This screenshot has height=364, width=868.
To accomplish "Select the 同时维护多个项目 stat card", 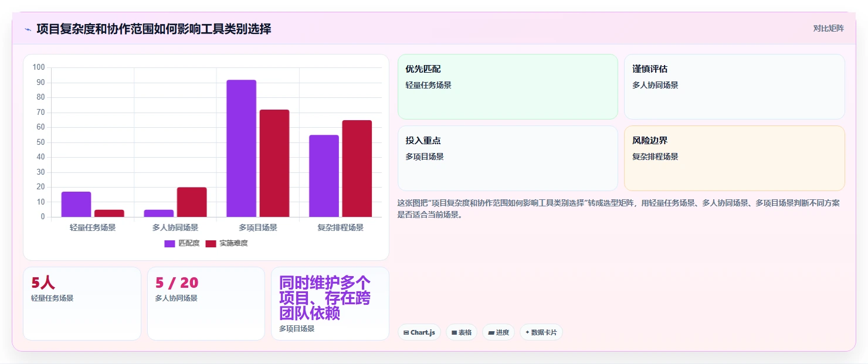I will coord(330,304).
